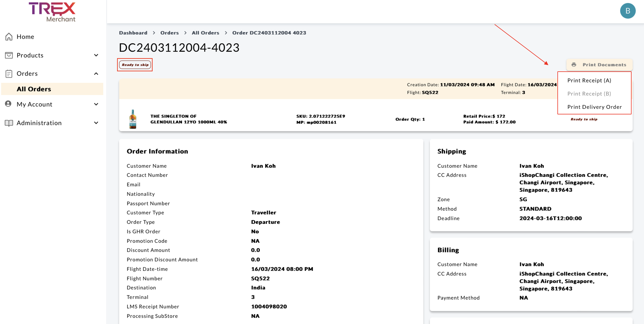Choose Print Receipt (B) menu entry
This screenshot has height=324, width=644.
point(589,94)
